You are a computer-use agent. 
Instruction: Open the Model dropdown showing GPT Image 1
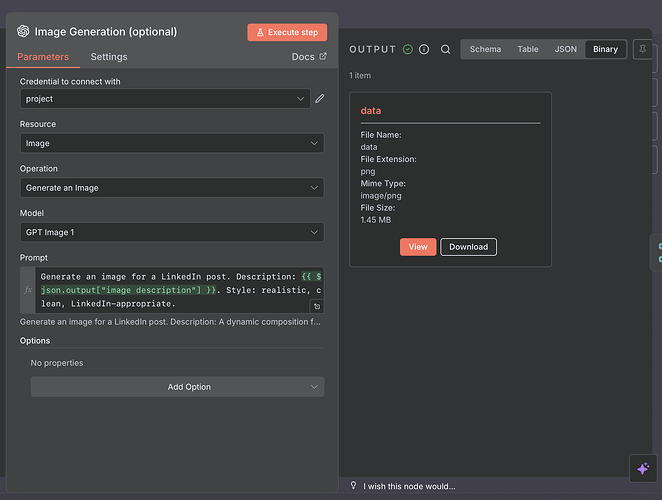[x=172, y=232]
